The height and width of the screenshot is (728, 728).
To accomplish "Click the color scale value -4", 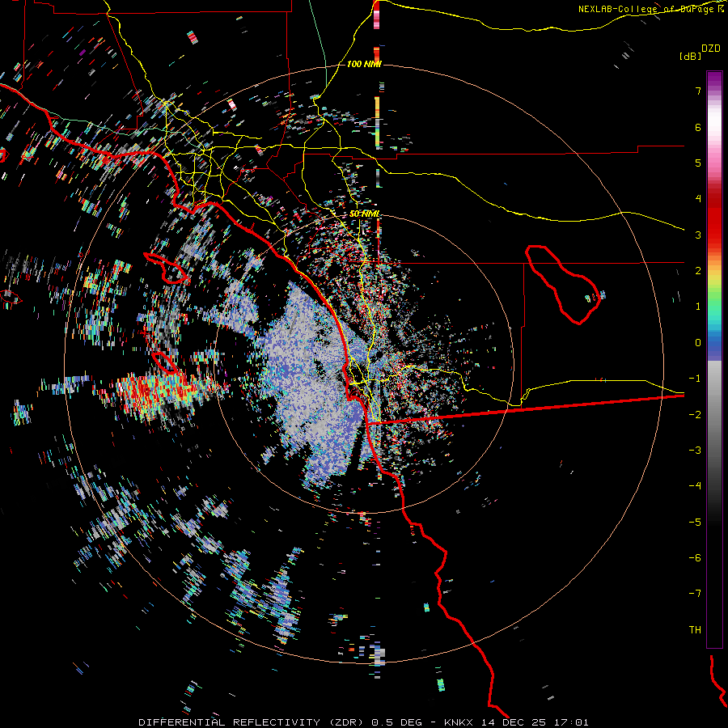I will [695, 486].
